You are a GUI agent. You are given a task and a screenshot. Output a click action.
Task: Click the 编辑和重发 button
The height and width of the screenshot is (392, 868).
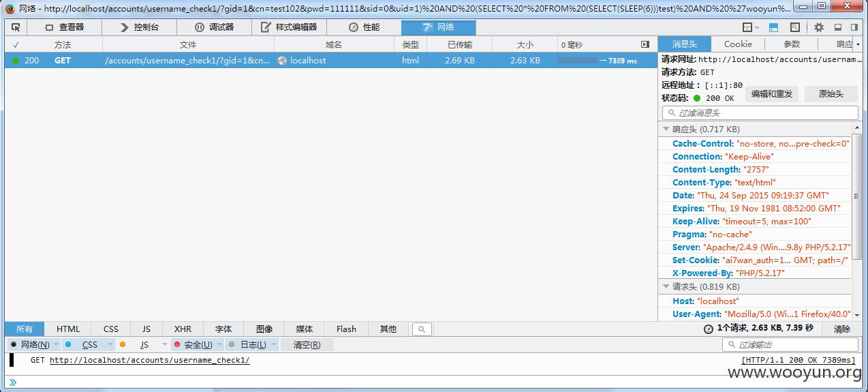coord(772,94)
